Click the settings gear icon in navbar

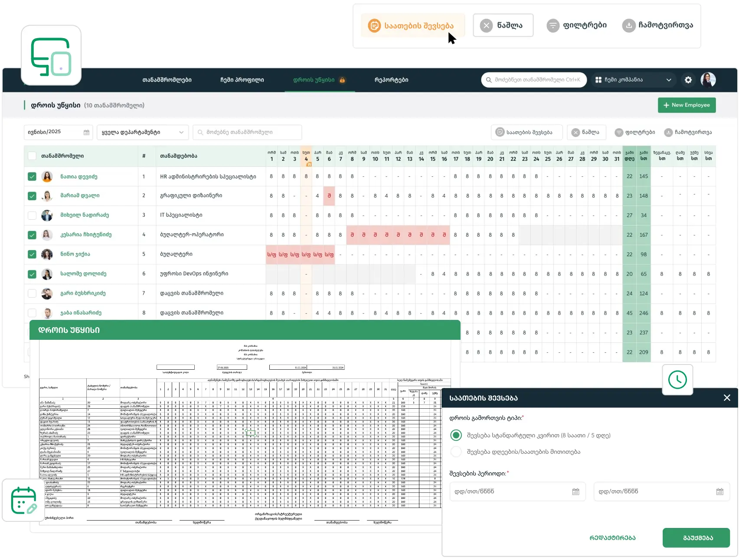pyautogui.click(x=688, y=80)
